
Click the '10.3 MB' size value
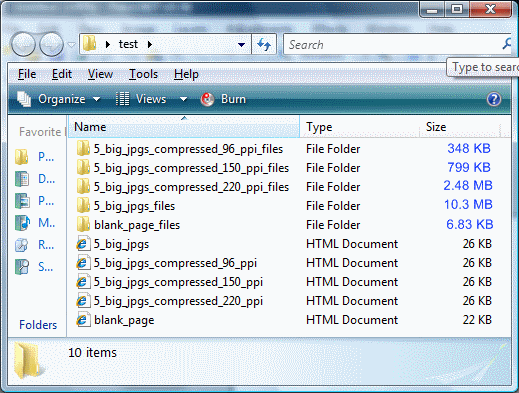click(x=468, y=205)
